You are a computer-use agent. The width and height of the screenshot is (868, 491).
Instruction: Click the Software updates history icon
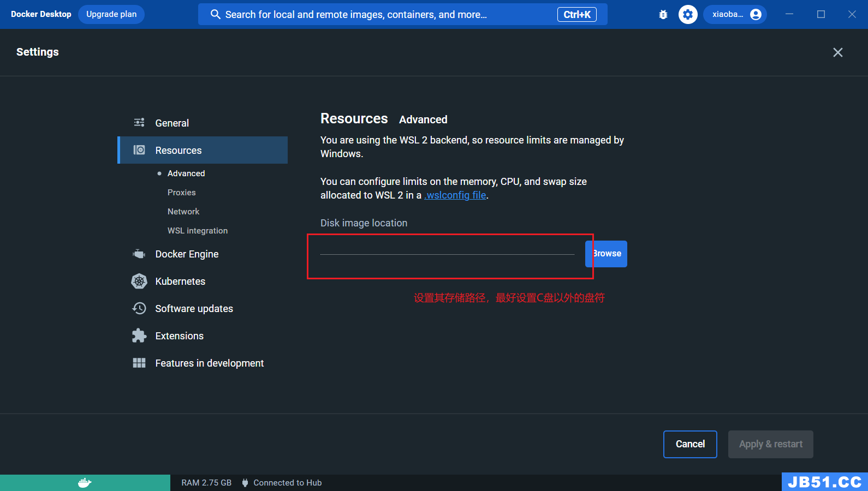click(x=139, y=308)
